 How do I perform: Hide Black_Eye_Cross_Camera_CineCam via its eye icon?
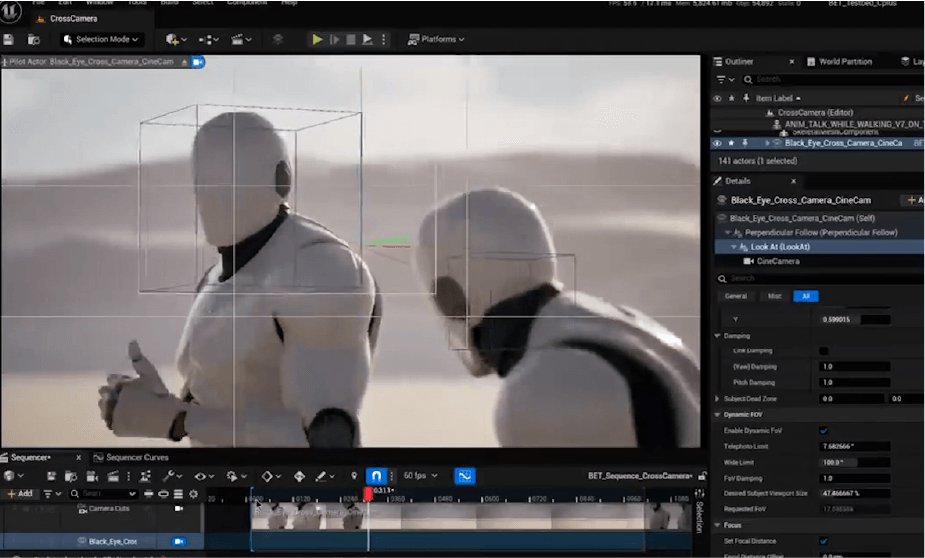coord(717,143)
